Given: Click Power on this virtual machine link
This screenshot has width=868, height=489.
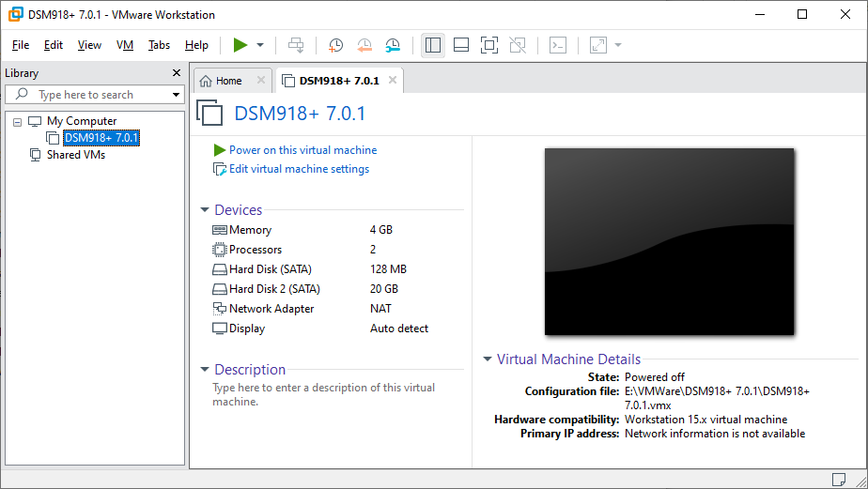Looking at the screenshot, I should coord(302,150).
